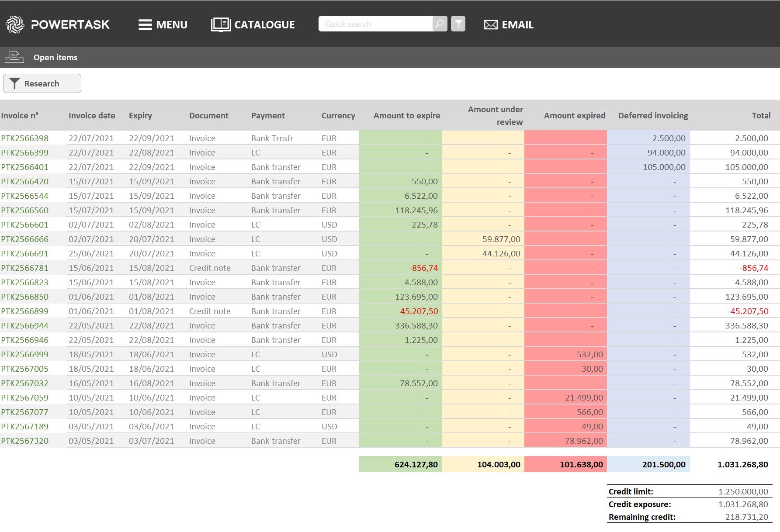Select red Amount expired total 101.638,00
This screenshot has width=780, height=532.
581,464
